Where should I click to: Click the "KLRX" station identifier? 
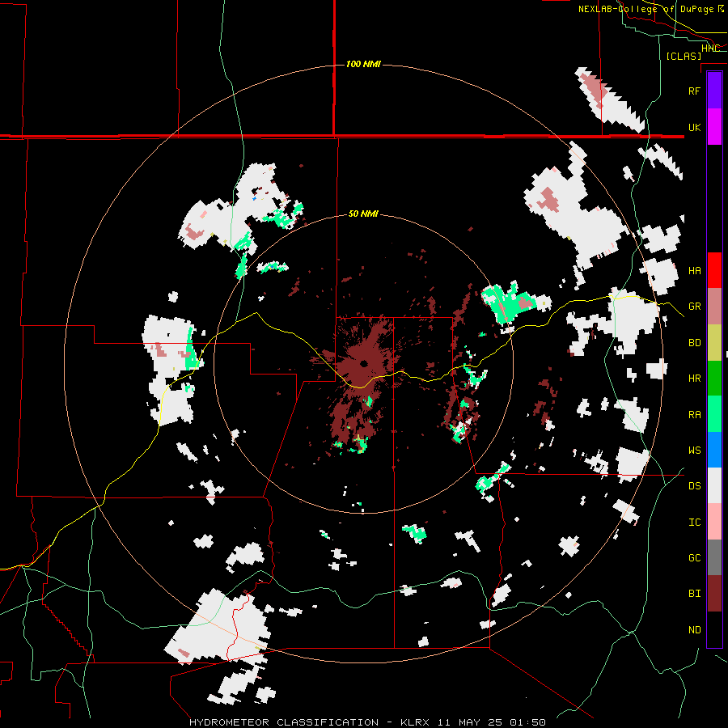point(415,722)
